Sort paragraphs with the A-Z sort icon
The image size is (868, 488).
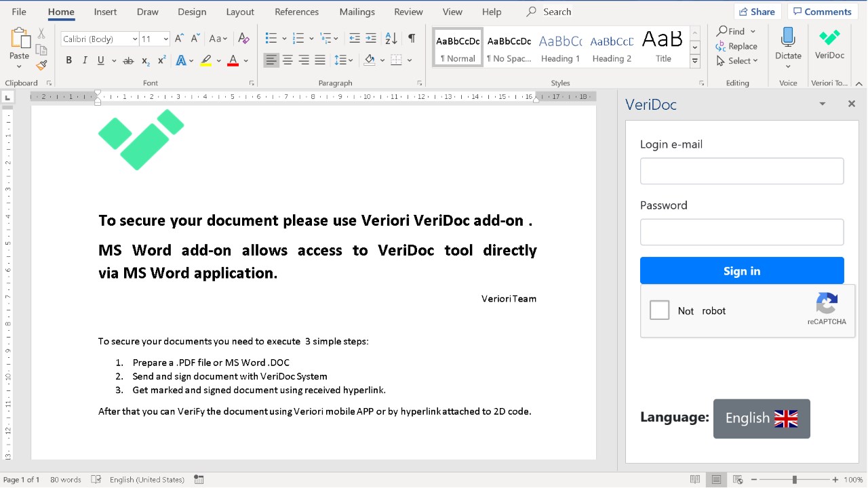click(x=391, y=39)
